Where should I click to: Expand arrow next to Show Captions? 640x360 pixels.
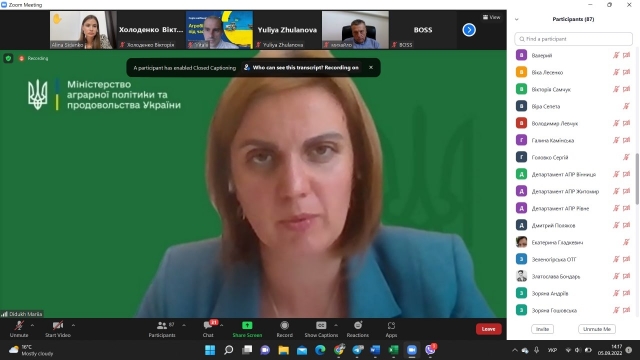point(336,325)
